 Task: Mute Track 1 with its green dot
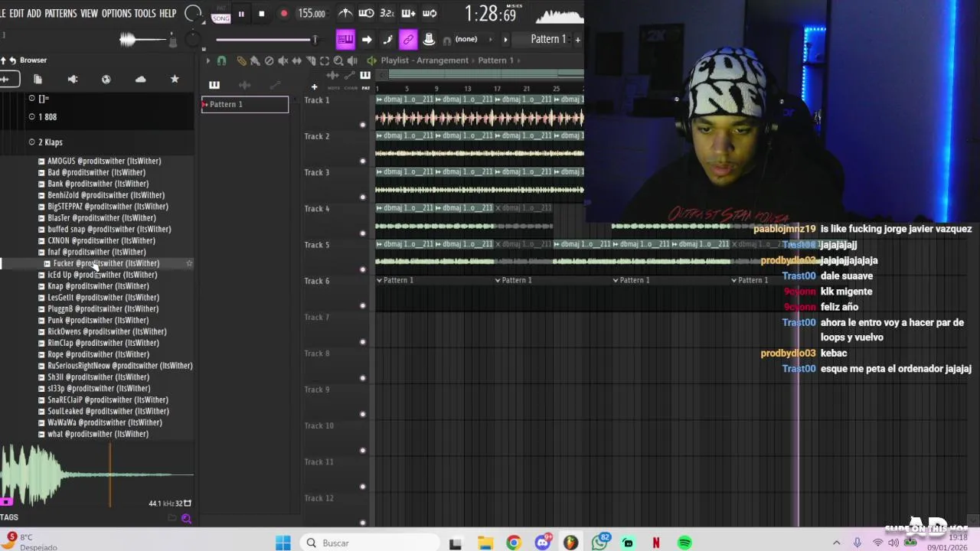point(363,125)
